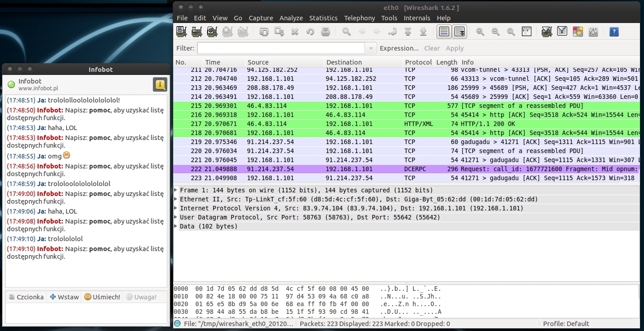Image resolution: width=644 pixels, height=331 pixels.
Task: Jump to the first packet
Action: click(x=408, y=32)
